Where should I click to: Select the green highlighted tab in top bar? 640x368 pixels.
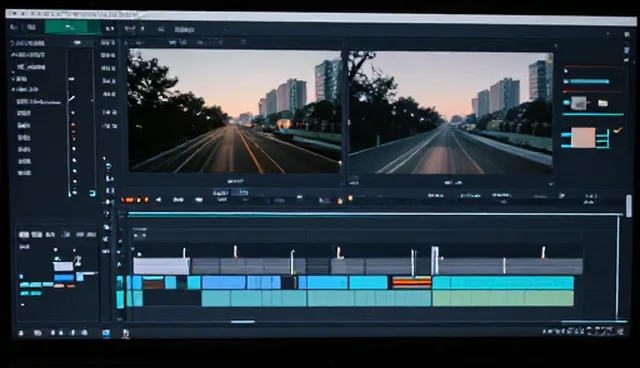click(x=72, y=27)
